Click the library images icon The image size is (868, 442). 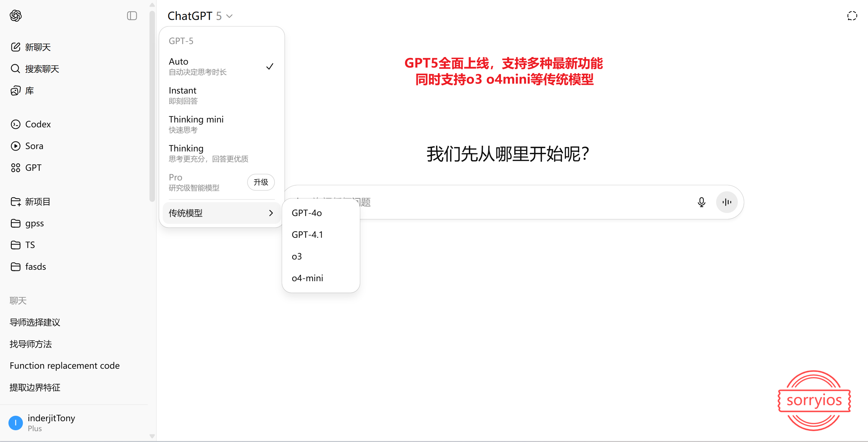point(15,91)
